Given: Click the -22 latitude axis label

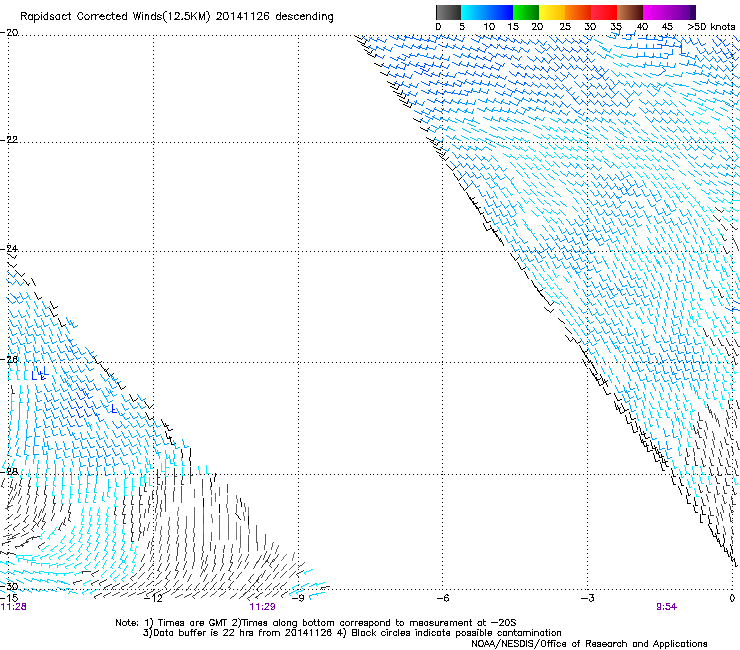Looking at the screenshot, I should (9, 140).
